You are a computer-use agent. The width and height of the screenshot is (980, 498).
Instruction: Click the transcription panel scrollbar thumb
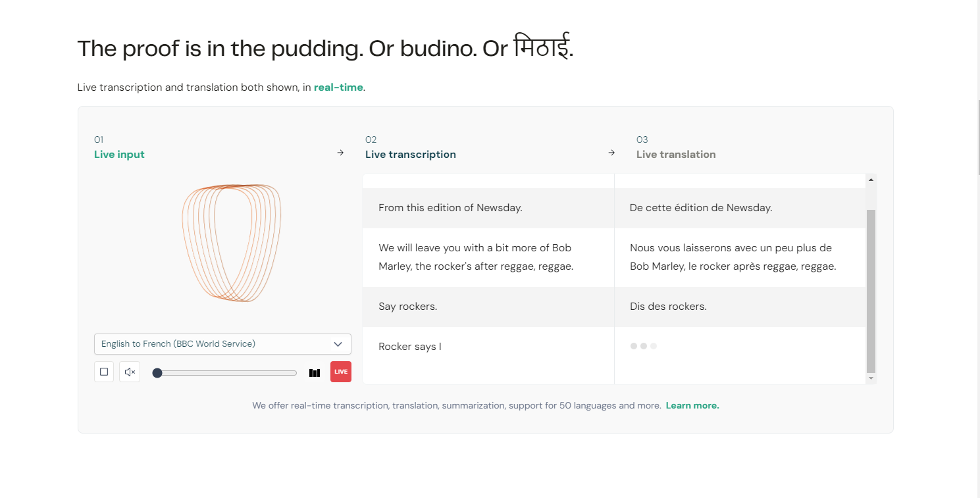pyautogui.click(x=871, y=291)
